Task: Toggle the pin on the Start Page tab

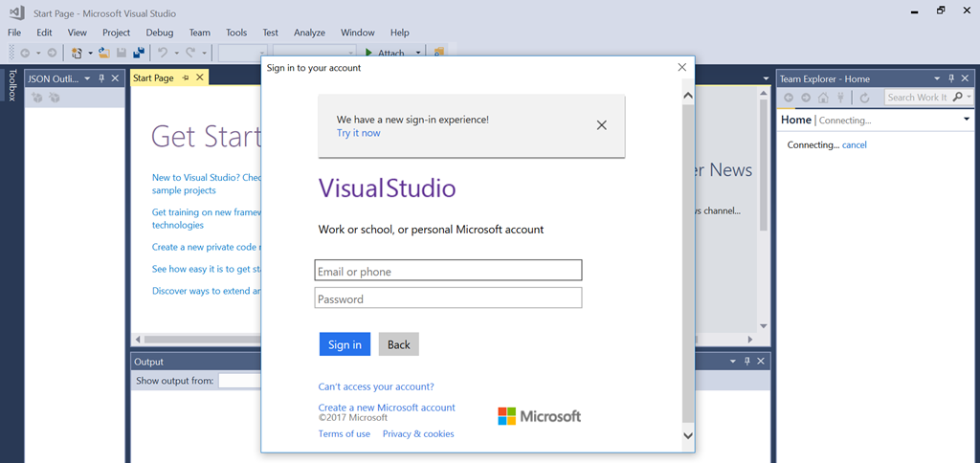Action: [x=184, y=77]
